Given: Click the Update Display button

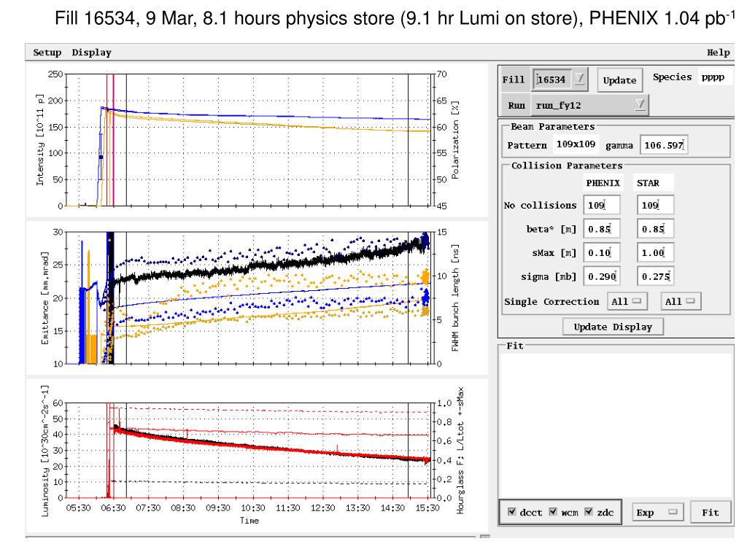Looking at the screenshot, I should click(x=613, y=327).
